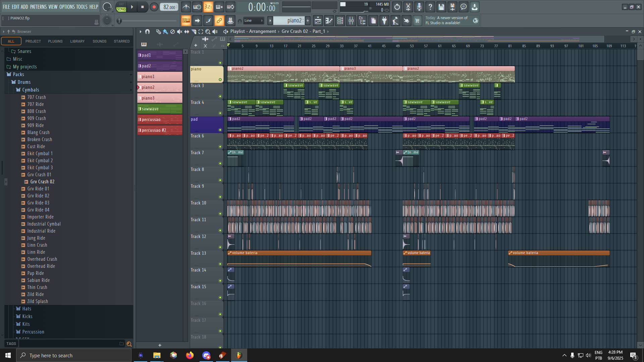Collapse the Cymbals folder

point(31,90)
